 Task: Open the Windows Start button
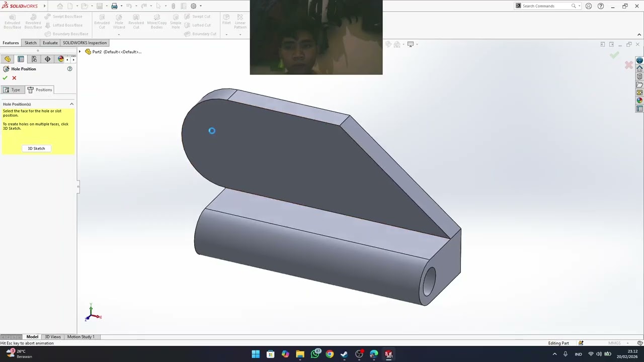(x=256, y=354)
